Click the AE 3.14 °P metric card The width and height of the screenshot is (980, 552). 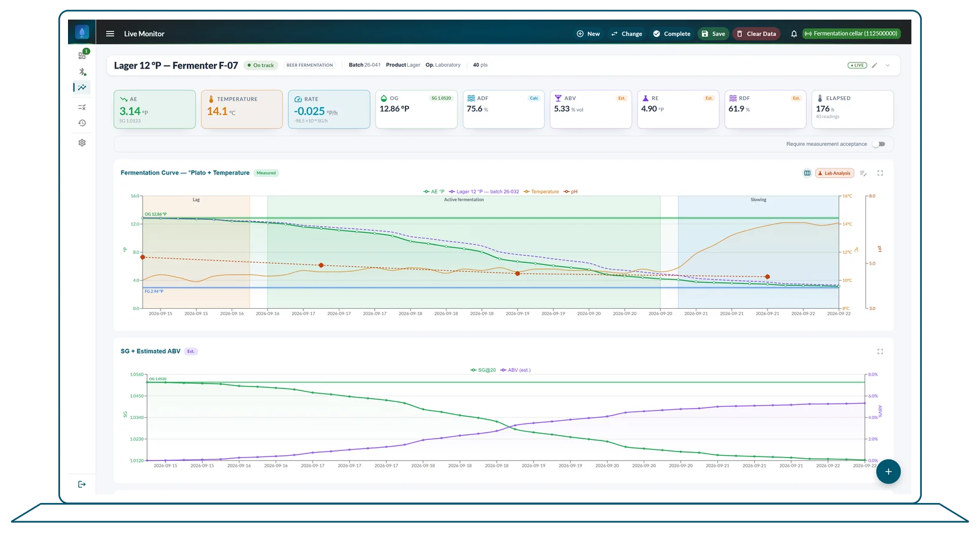point(154,109)
